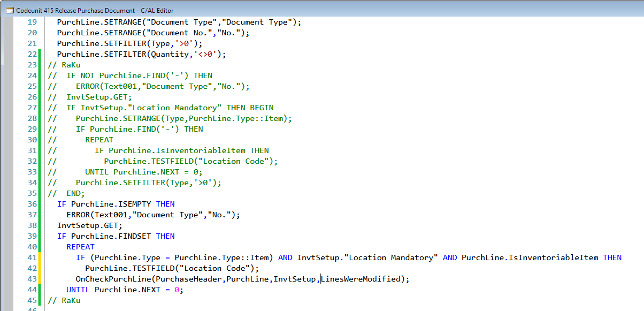Click the first '// RaKu' comment on line 23
The width and height of the screenshot is (644, 311).
click(64, 65)
